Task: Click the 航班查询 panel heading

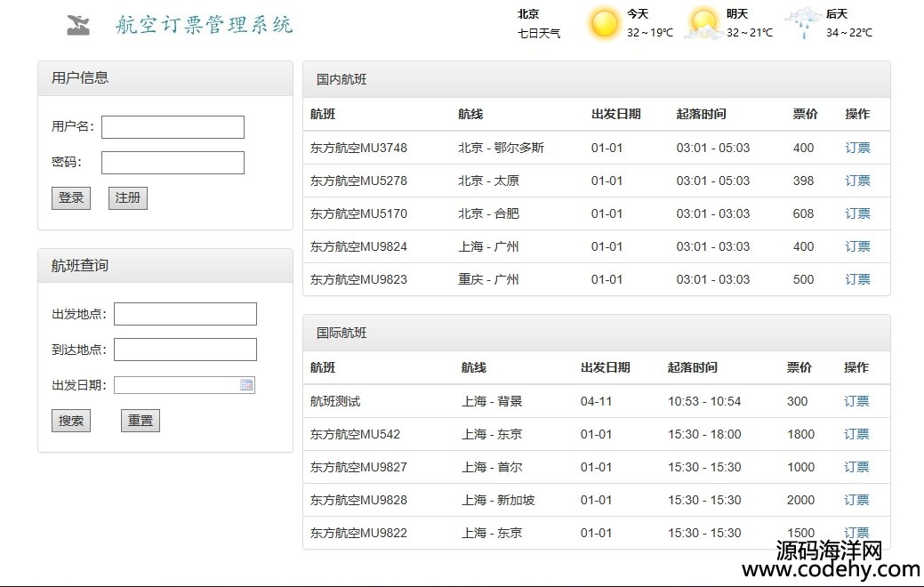Action: (80, 266)
